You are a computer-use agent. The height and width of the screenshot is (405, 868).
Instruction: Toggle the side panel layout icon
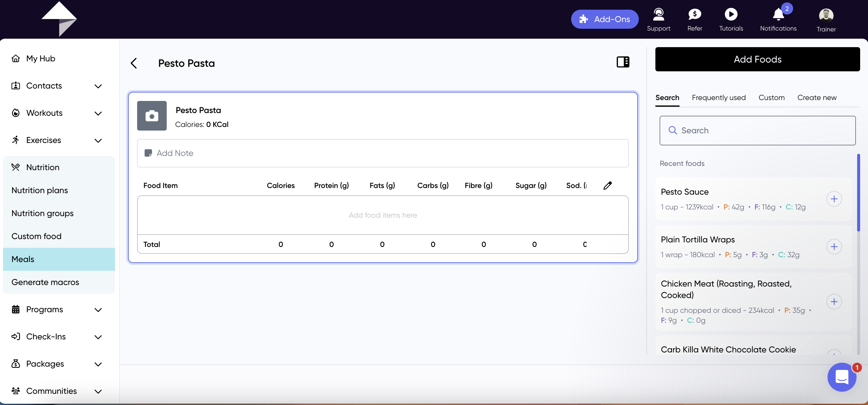click(x=623, y=62)
